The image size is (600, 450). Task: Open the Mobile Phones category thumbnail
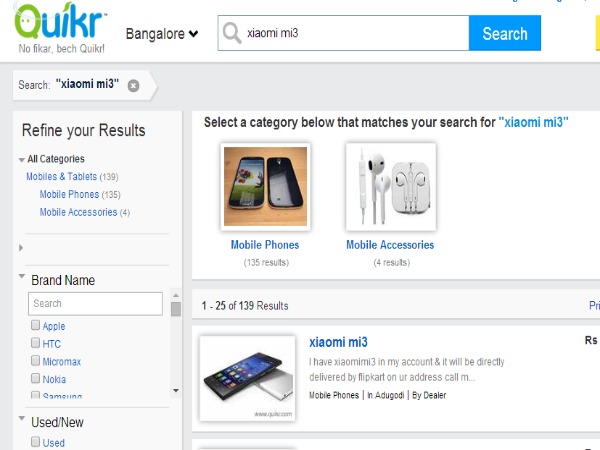(x=265, y=186)
